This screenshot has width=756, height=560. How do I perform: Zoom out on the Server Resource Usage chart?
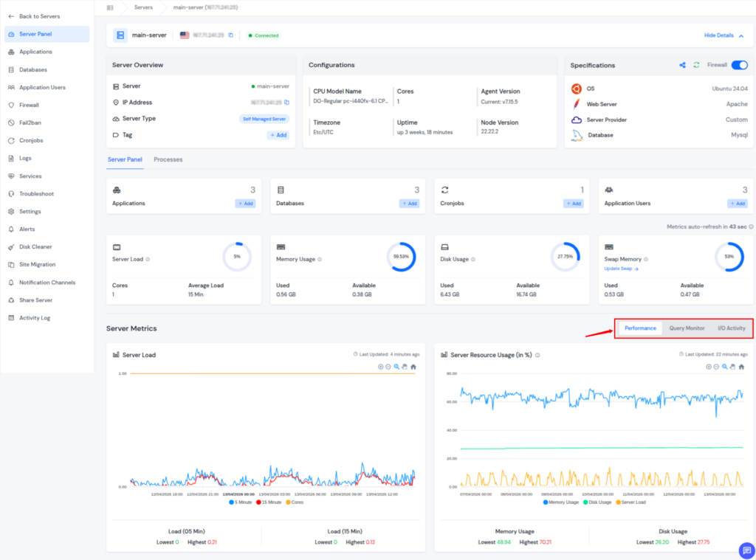coord(715,367)
